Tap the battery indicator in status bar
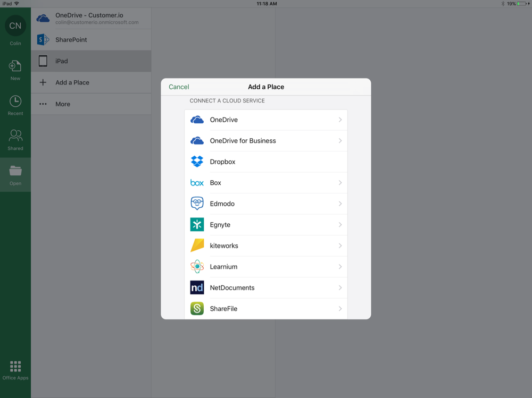The image size is (532, 398). (522, 4)
